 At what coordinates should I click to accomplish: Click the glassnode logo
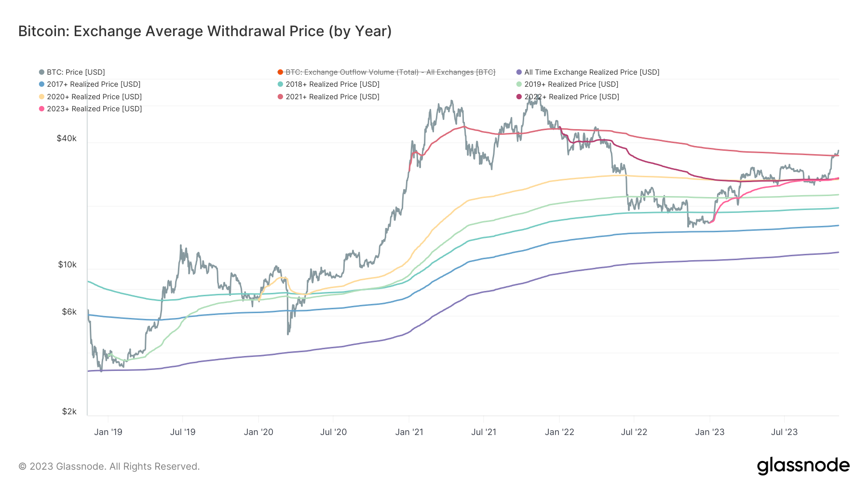(803, 466)
